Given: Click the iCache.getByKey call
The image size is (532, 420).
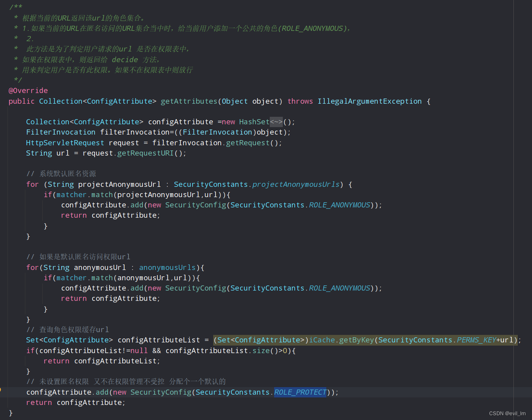Looking at the screenshot, I should click(340, 340).
